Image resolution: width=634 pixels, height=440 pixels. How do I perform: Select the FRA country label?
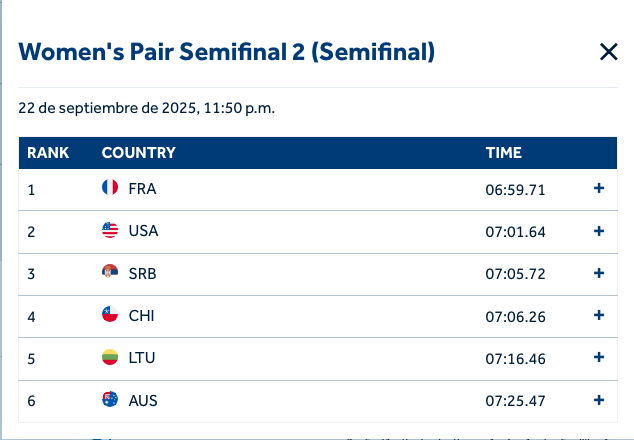pyautogui.click(x=142, y=188)
